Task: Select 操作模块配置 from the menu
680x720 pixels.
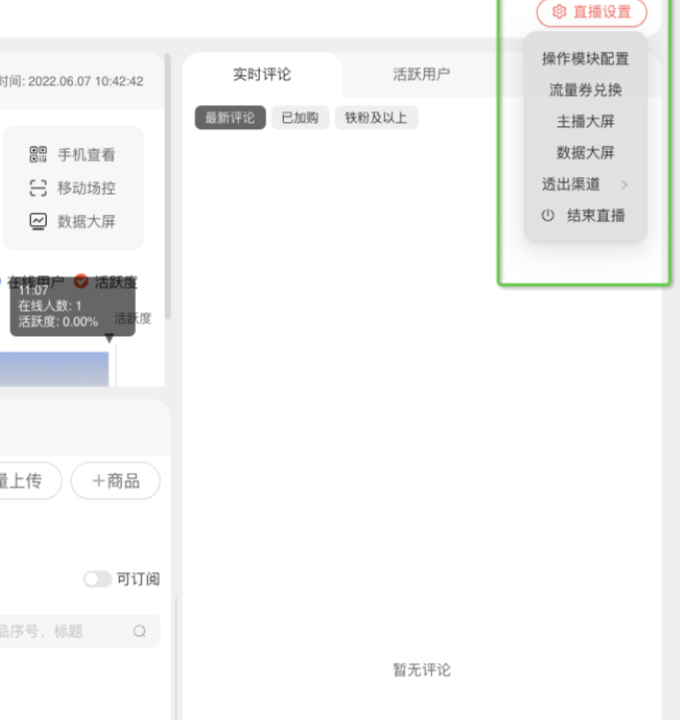Action: pos(585,59)
